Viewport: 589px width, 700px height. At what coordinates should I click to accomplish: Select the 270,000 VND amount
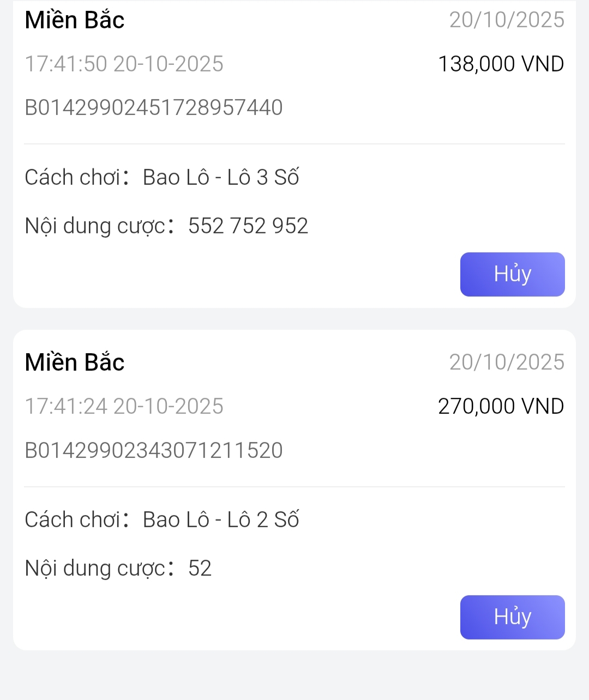coord(501,407)
